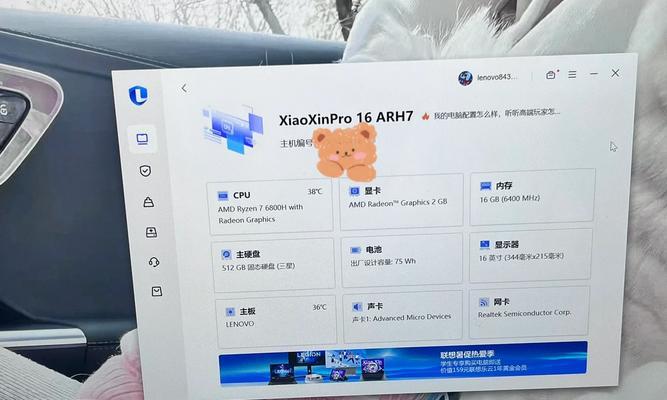667x400 pixels.
Task: Open the headset customer service icon
Action: pyautogui.click(x=154, y=262)
